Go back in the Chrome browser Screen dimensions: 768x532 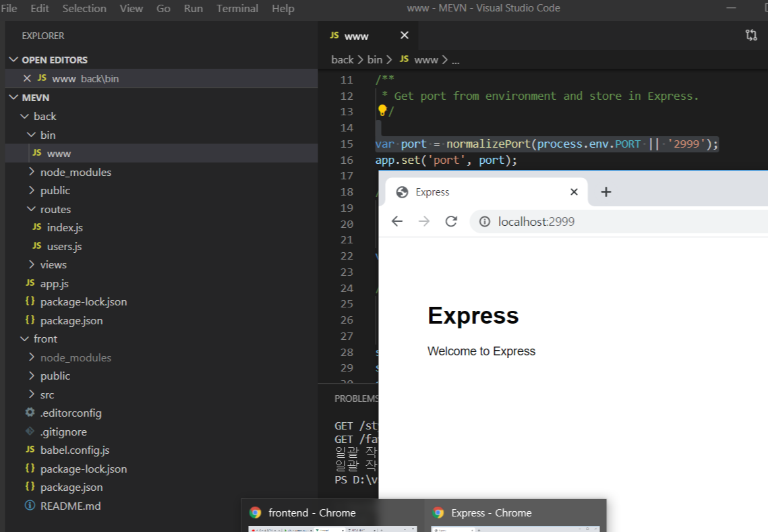click(x=397, y=221)
